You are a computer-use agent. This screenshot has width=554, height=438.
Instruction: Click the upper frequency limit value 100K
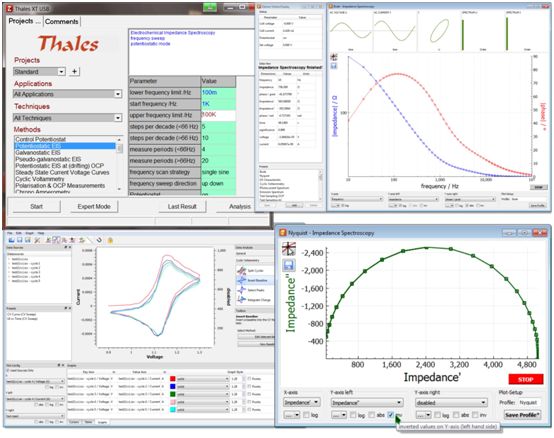(x=218, y=115)
